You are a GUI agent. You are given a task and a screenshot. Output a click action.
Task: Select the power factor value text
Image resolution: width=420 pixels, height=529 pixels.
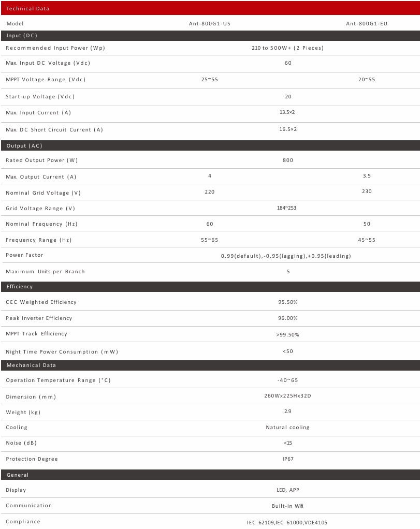click(286, 256)
